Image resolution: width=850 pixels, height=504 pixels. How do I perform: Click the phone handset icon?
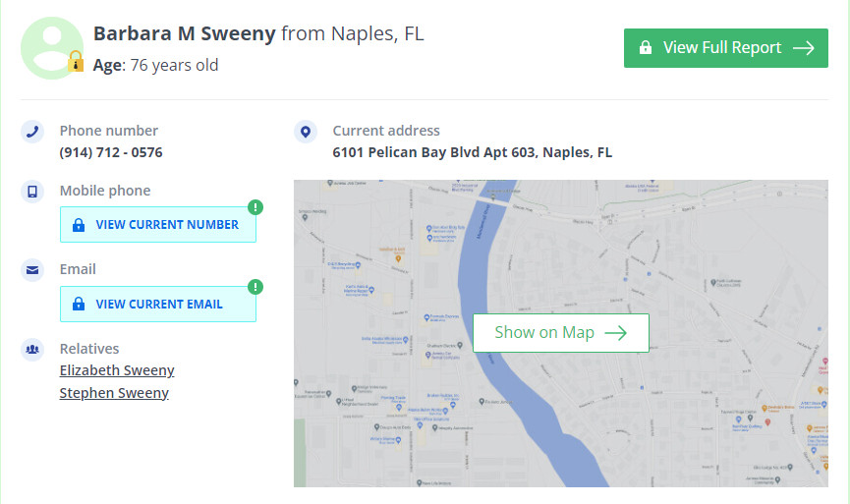click(32, 132)
